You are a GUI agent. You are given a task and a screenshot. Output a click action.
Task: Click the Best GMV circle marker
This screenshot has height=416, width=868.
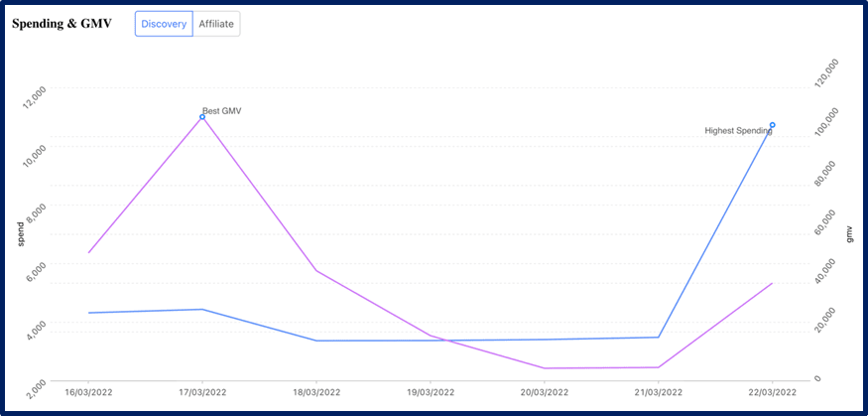pyautogui.click(x=202, y=117)
